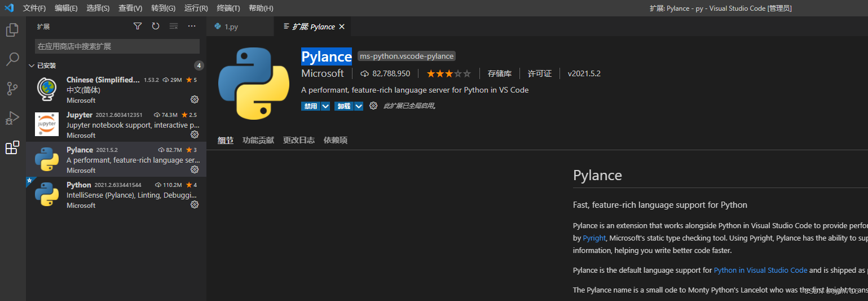Open the 许可证 license link
Image resolution: width=868 pixels, height=301 pixels.
coord(540,73)
